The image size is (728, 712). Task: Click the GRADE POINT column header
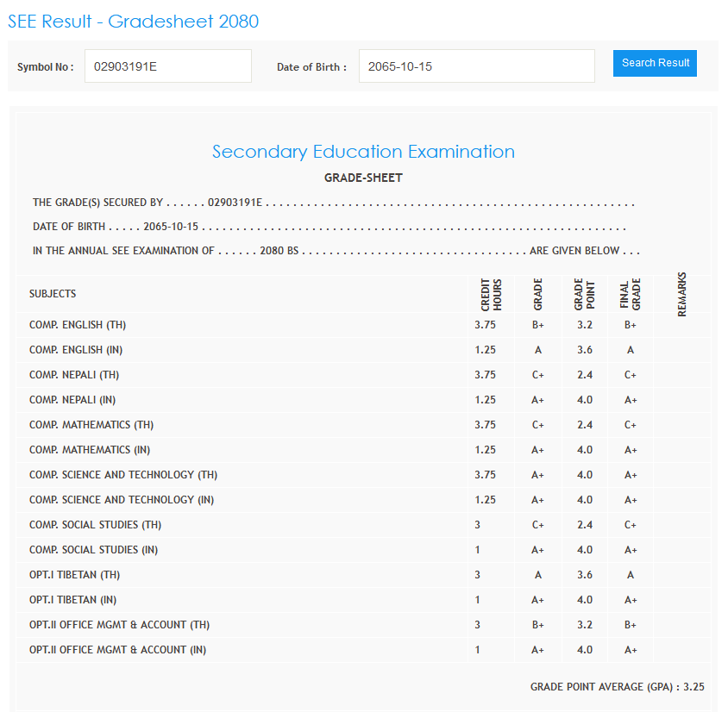(584, 294)
